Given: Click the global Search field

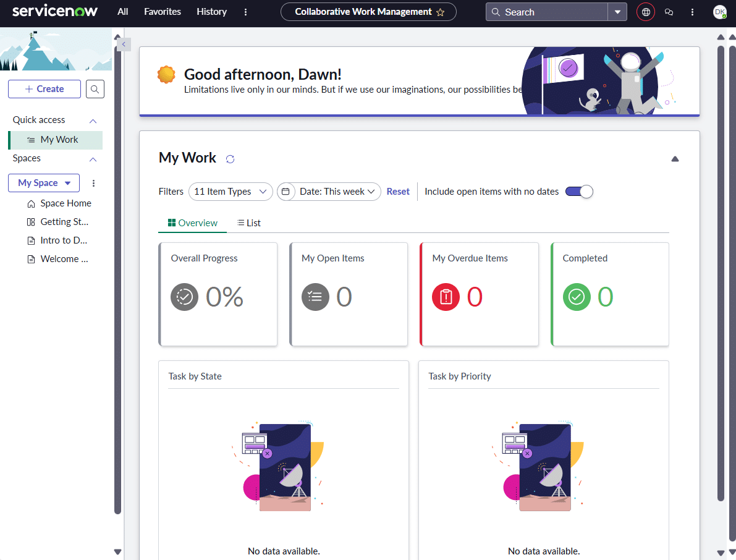Looking at the screenshot, I should coord(546,12).
